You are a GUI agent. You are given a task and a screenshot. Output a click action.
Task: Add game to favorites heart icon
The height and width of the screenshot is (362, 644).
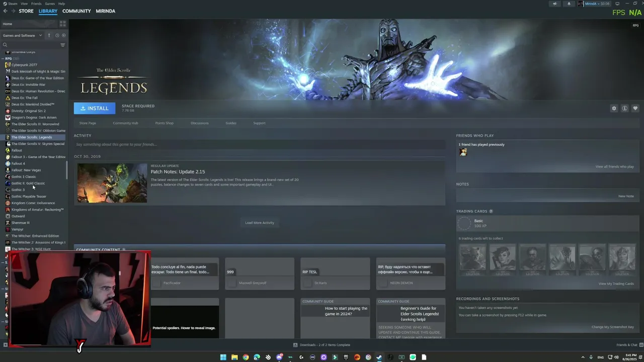click(x=635, y=108)
